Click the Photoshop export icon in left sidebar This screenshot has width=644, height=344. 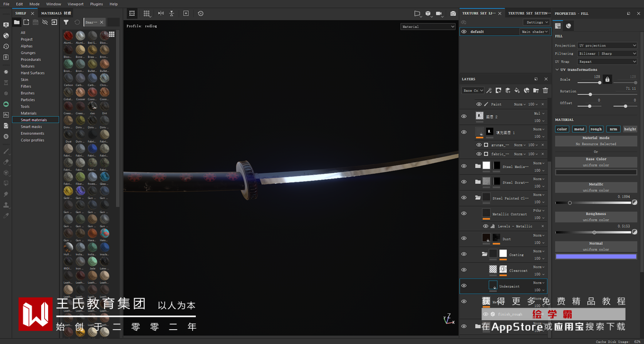pos(6,115)
